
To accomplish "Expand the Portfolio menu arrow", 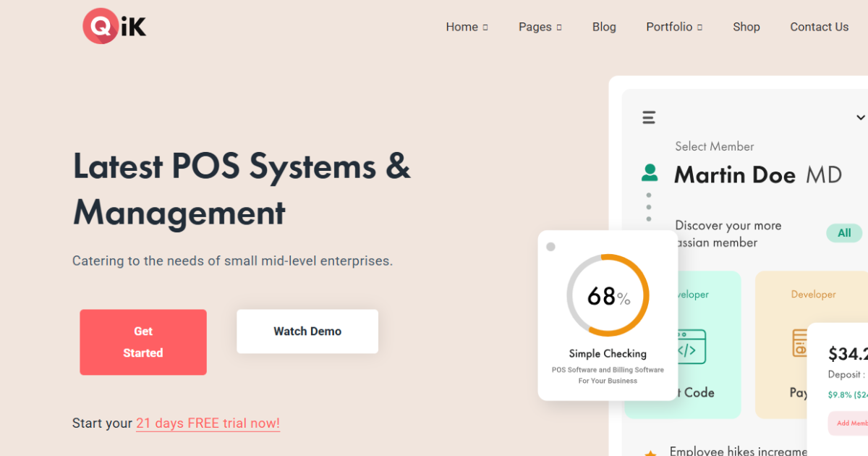I will pyautogui.click(x=699, y=28).
